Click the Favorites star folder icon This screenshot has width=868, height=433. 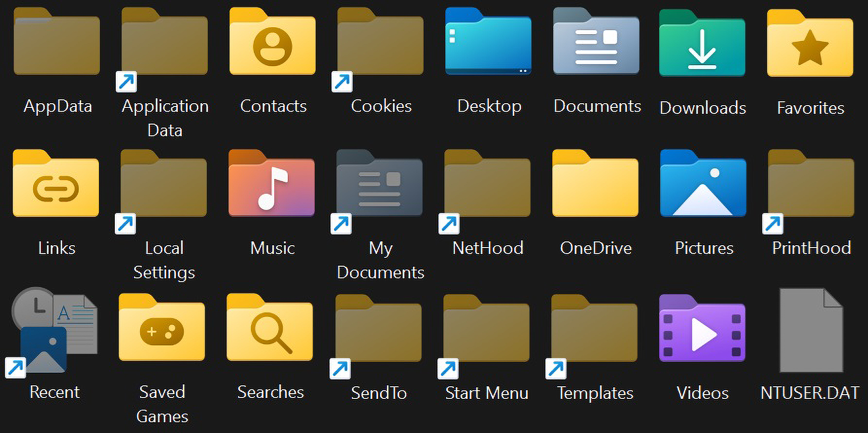(810, 43)
